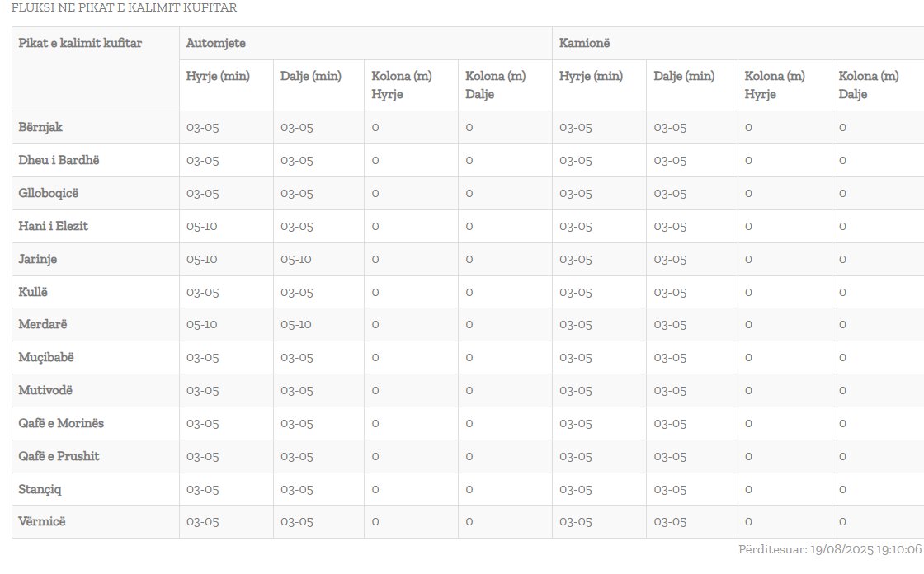Click the Jarinje row label

click(38, 259)
